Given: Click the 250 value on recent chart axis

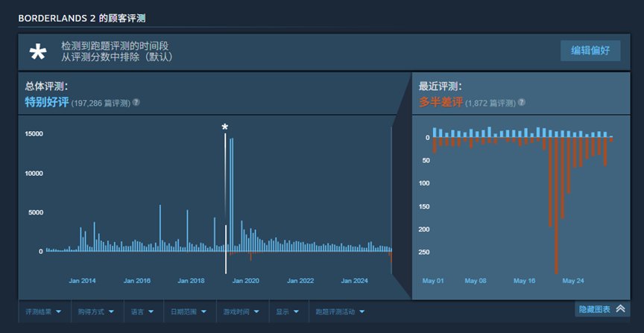Looking at the screenshot, I should [x=424, y=252].
